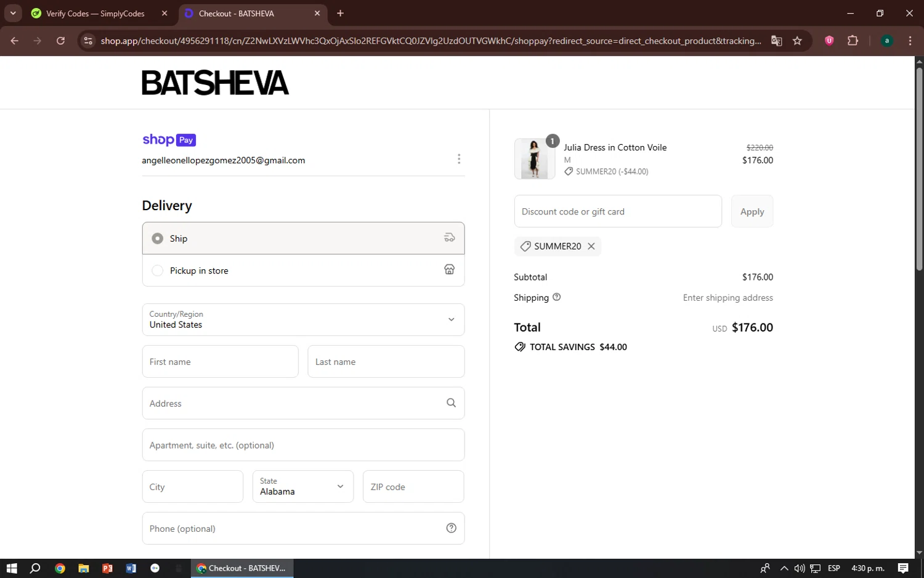Click the Julia Dress product thumbnail

point(534,158)
